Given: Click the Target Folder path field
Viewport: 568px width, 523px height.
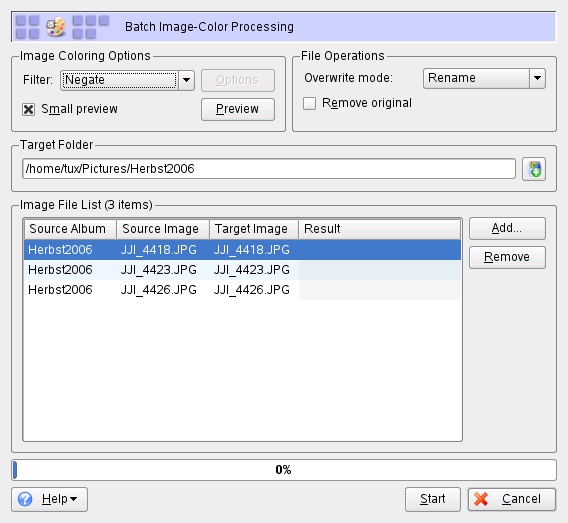Looking at the screenshot, I should point(269,169).
